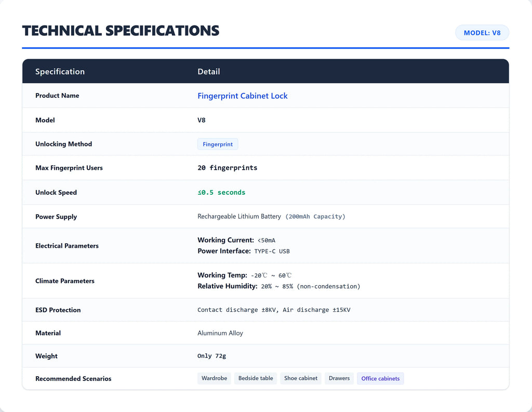Select the Office cabinets tag

(x=380, y=378)
